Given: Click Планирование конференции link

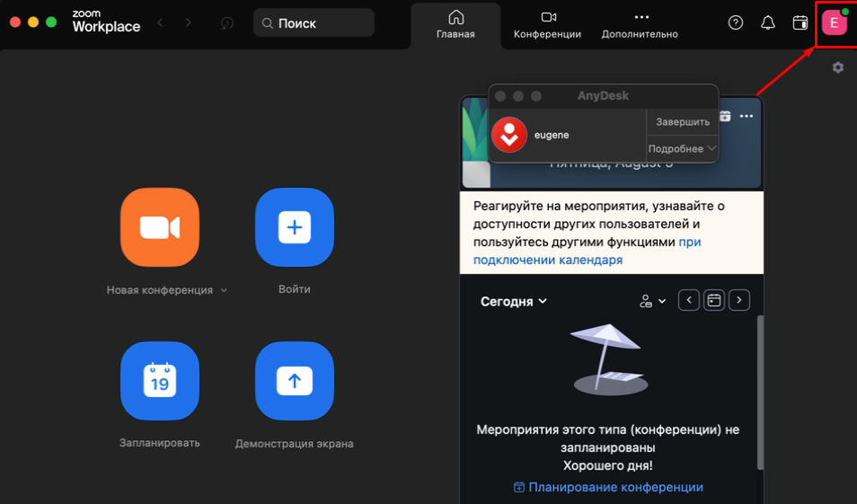Looking at the screenshot, I should pyautogui.click(x=608, y=487).
